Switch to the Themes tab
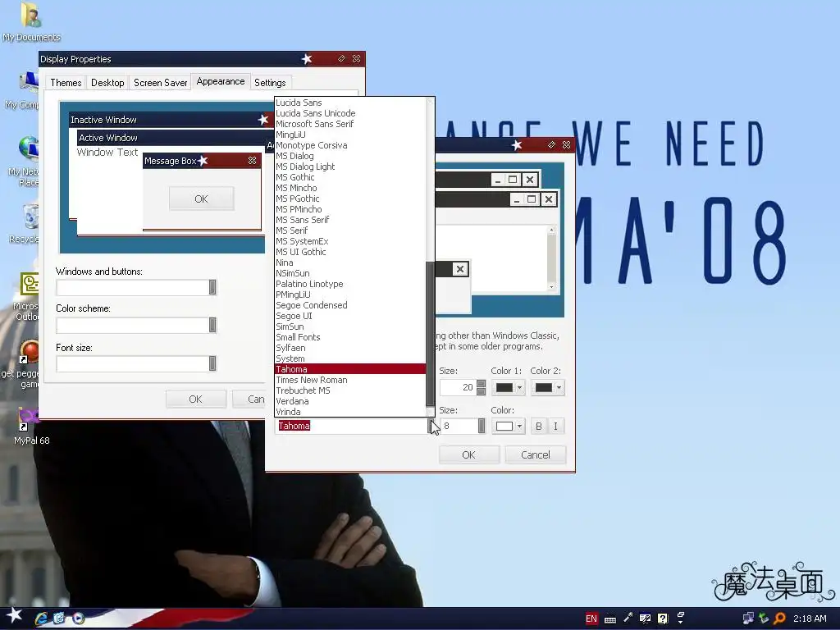840x630 pixels. click(66, 83)
